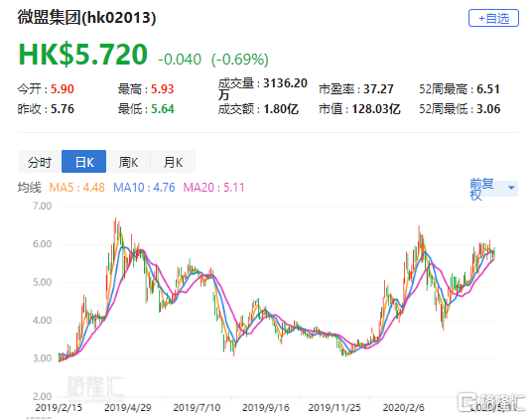532x419 pixels.
Task: Click the current price HK$5.720
Action: click(82, 55)
